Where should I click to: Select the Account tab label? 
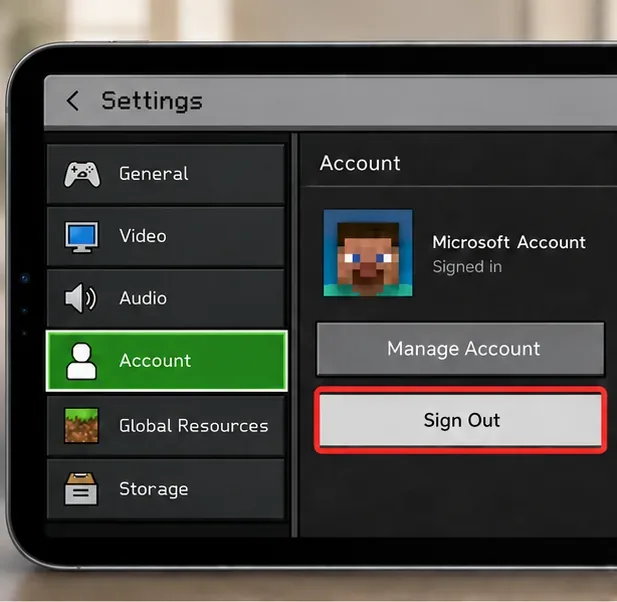pyautogui.click(x=155, y=361)
